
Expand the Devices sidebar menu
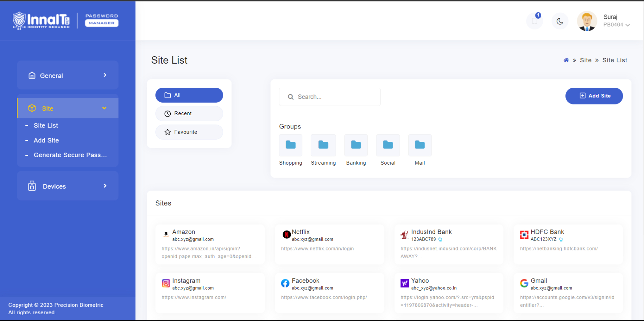click(68, 186)
